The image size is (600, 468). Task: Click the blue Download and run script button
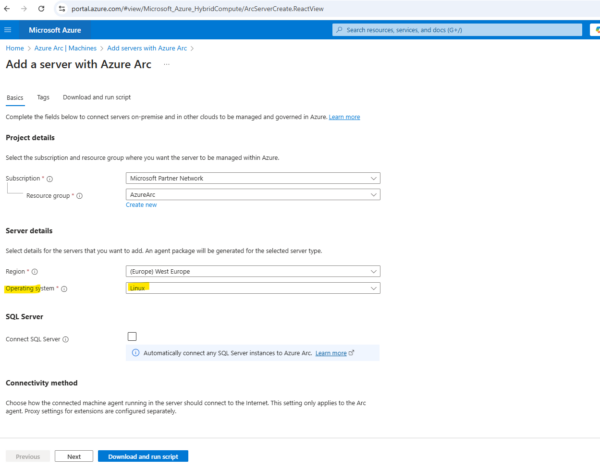(x=143, y=457)
